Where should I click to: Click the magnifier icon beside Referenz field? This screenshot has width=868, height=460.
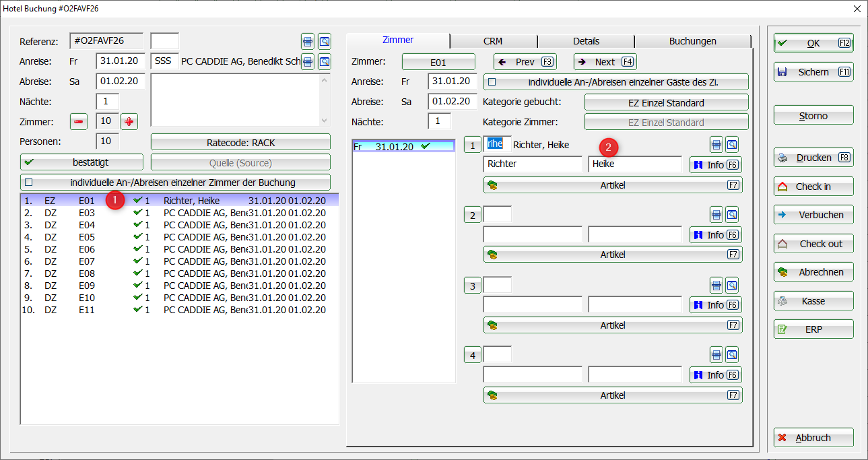pyautogui.click(x=325, y=41)
